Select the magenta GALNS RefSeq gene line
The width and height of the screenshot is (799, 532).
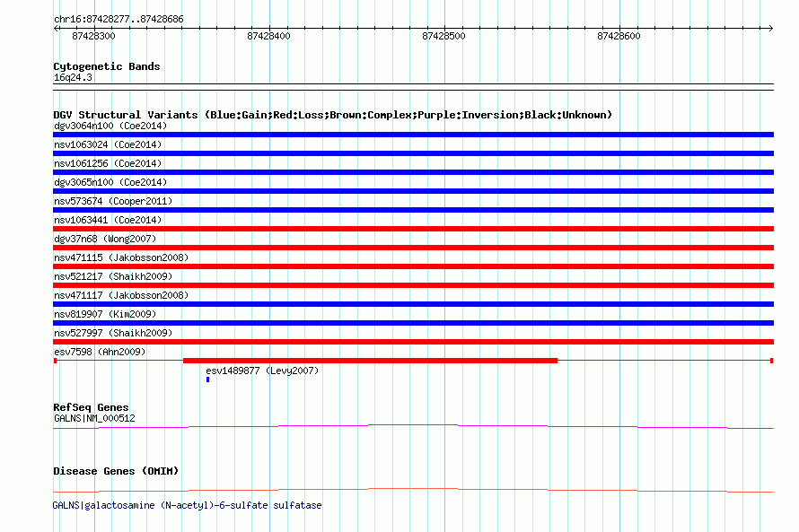pos(413,427)
